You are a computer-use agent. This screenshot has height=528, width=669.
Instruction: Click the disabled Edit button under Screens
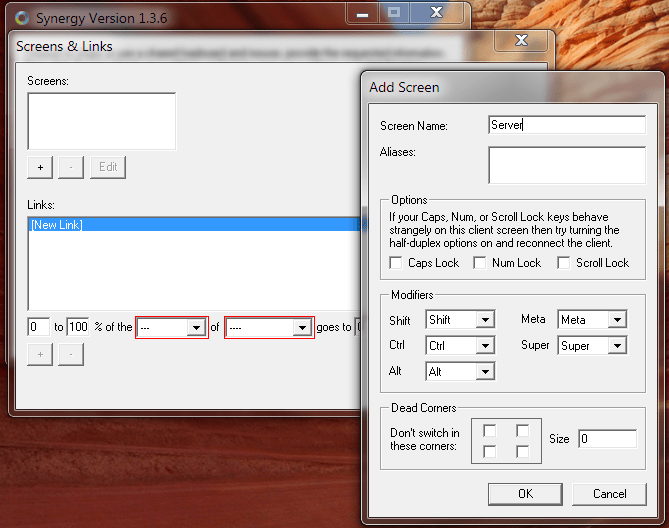pos(108,167)
